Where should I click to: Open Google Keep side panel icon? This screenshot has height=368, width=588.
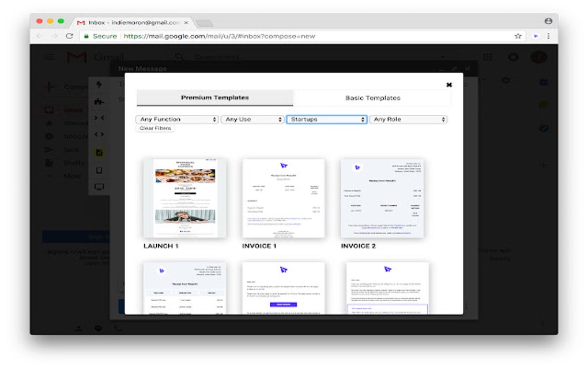coord(544,105)
